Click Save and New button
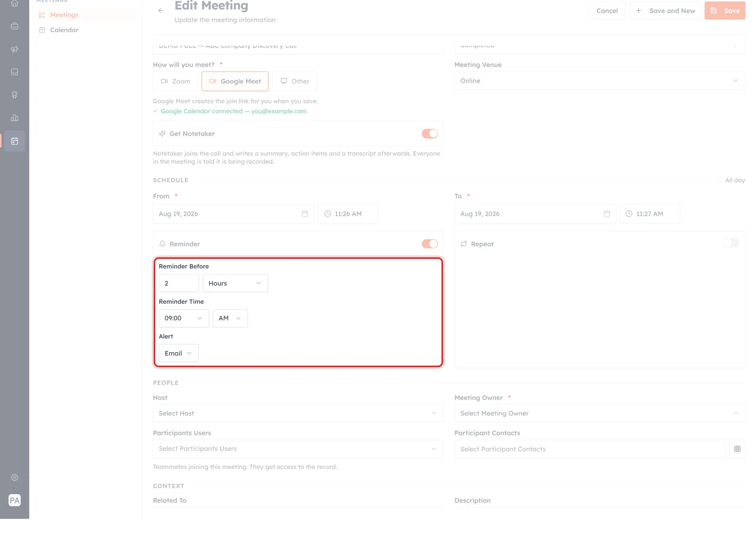The height and width of the screenshot is (554, 756). tap(665, 11)
